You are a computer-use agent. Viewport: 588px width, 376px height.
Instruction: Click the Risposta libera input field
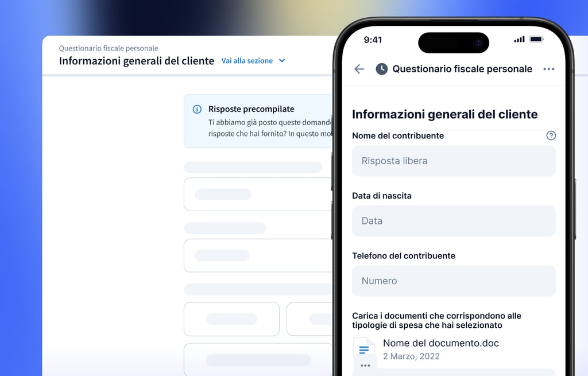pos(454,161)
